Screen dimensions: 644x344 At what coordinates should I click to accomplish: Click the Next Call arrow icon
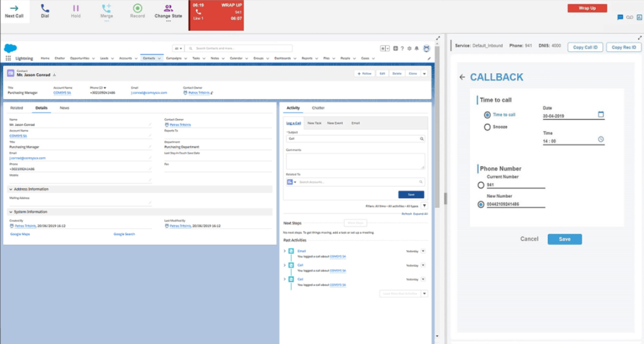click(x=14, y=8)
